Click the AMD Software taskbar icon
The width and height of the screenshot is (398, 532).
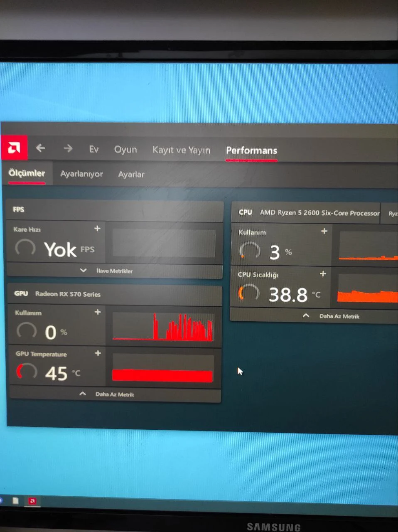(x=32, y=501)
